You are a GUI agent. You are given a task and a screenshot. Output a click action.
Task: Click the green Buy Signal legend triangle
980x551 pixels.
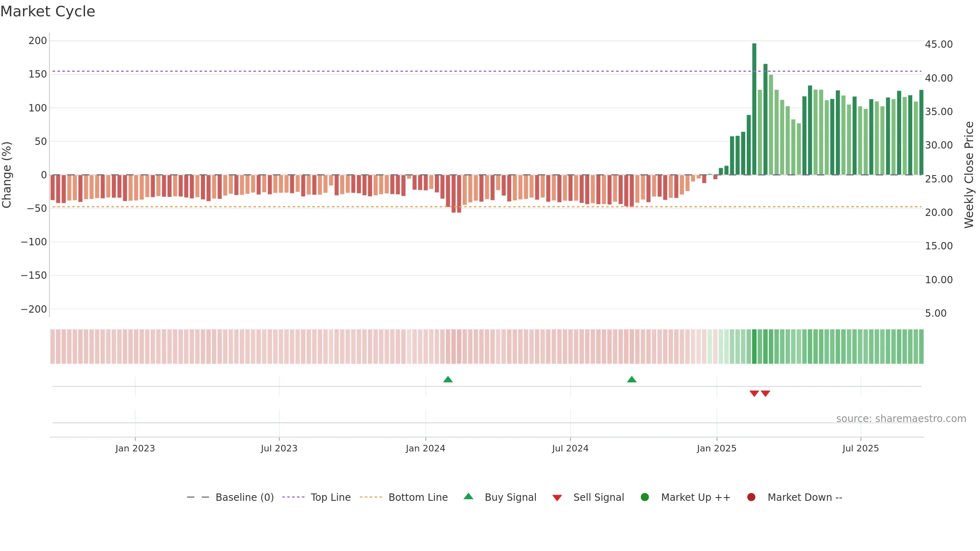468,496
